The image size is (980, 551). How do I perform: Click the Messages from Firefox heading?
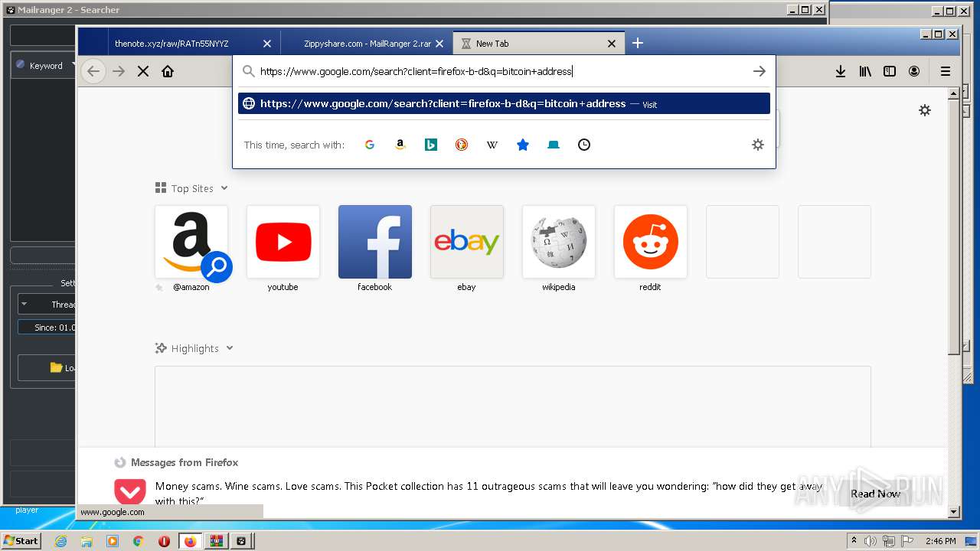pyautogui.click(x=185, y=462)
